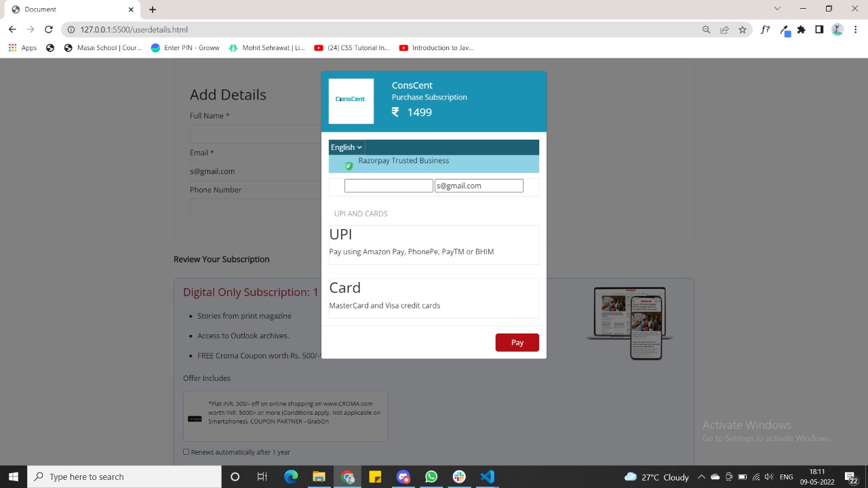This screenshot has height=488, width=868.
Task: Click the browser back arrow
Action: [x=12, y=29]
